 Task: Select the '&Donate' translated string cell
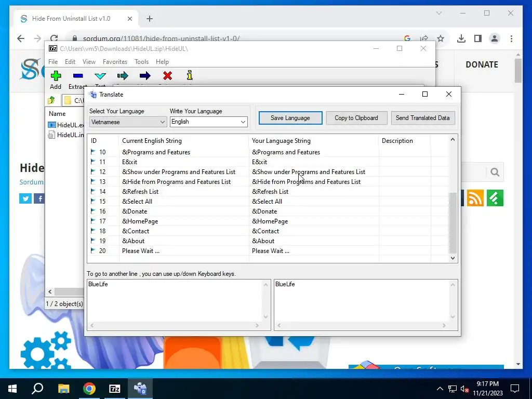(x=264, y=211)
